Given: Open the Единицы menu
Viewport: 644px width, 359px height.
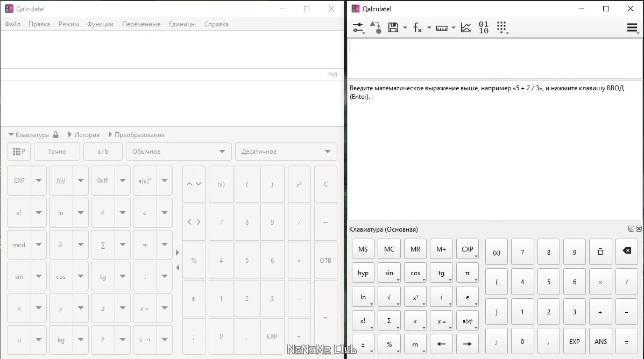Looking at the screenshot, I should tap(182, 24).
